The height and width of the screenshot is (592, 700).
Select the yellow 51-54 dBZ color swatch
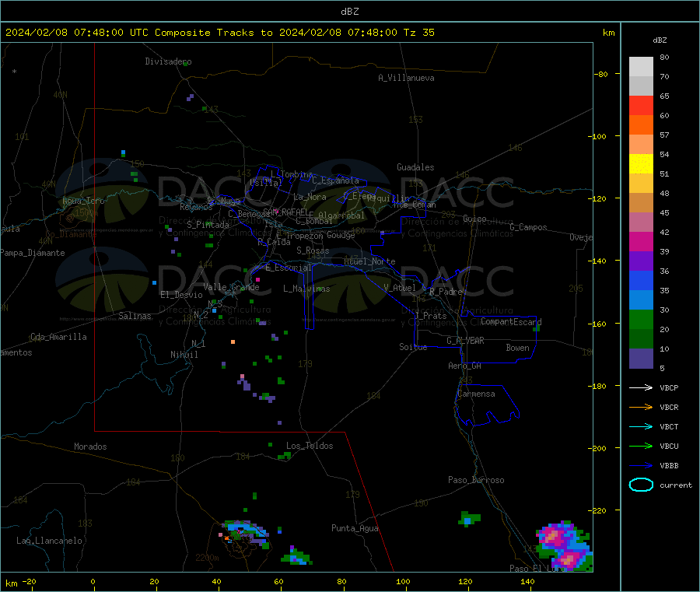[641, 164]
